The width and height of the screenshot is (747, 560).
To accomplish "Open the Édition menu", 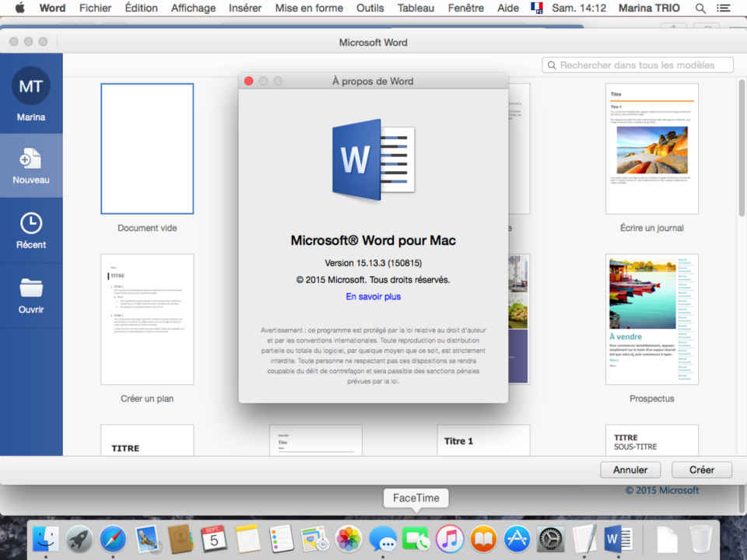I will pos(141,8).
